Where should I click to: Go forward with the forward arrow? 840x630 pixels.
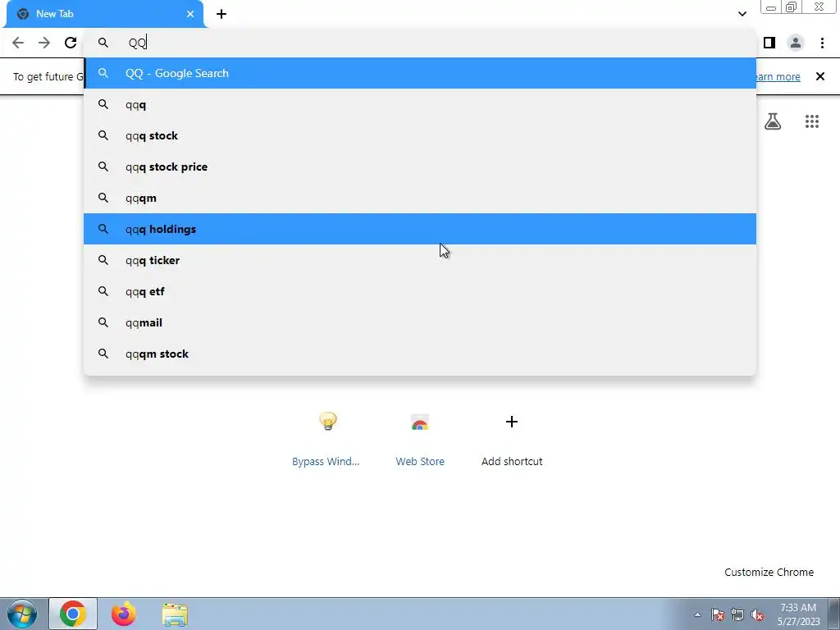44,43
